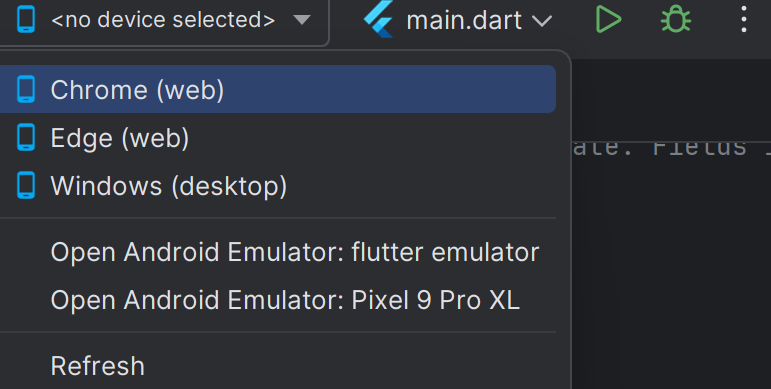Select Chrome (web) as target device
The width and height of the screenshot is (771, 389).
tap(278, 89)
